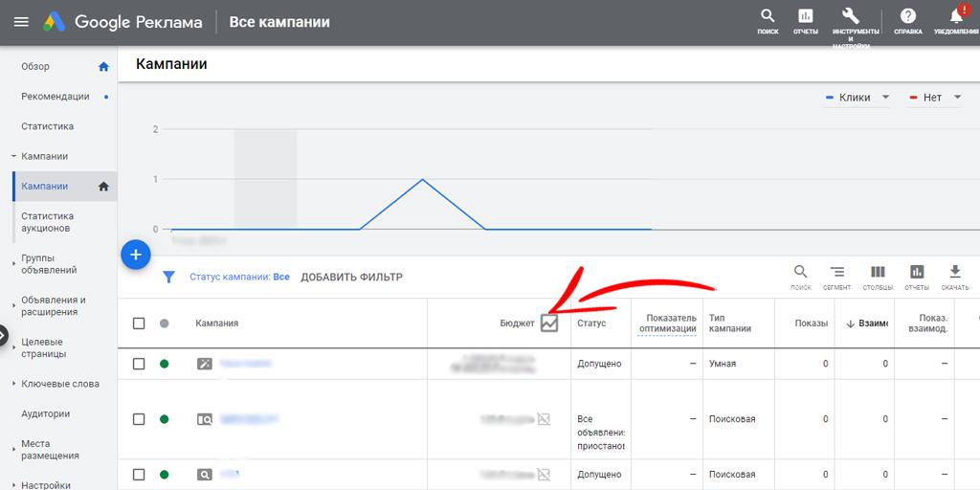
Task: Toggle the select-all campaigns checkbox
Action: [x=139, y=323]
